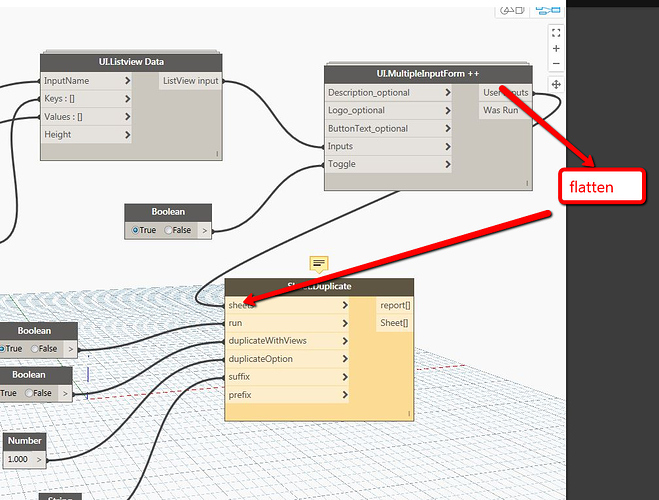The height and width of the screenshot is (500, 659).
Task: Click the duplicateOption port label
Action: click(x=261, y=359)
